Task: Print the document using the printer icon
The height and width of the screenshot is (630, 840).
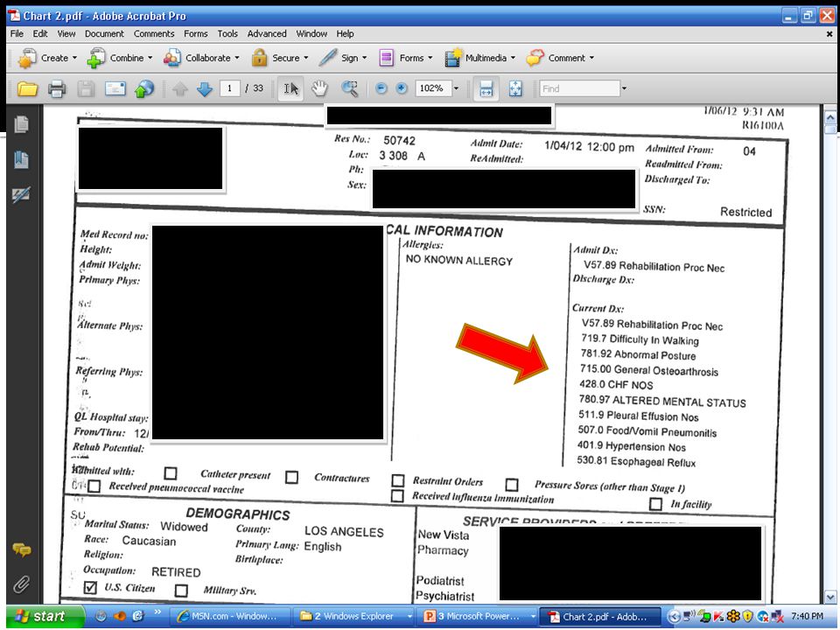Action: (57, 88)
